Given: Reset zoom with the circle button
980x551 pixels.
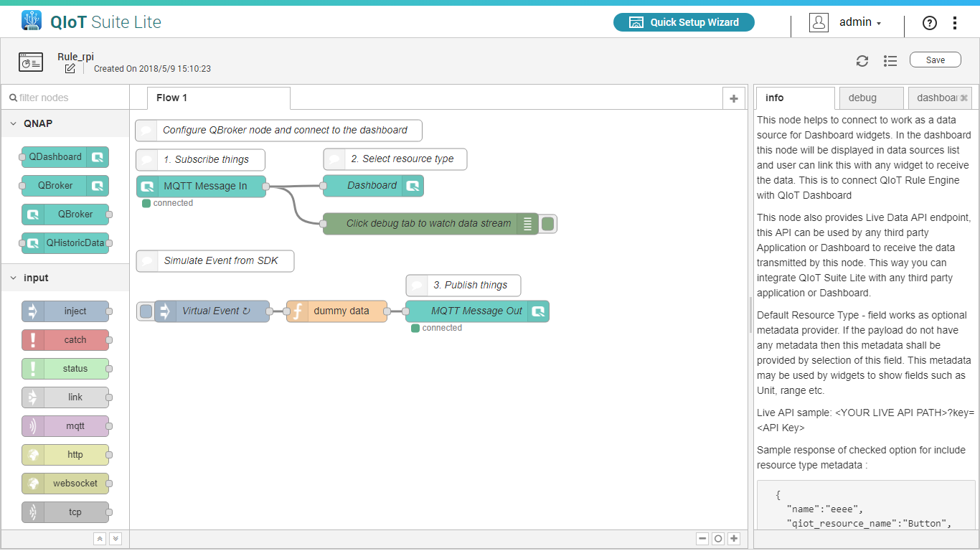Looking at the screenshot, I should tap(718, 539).
